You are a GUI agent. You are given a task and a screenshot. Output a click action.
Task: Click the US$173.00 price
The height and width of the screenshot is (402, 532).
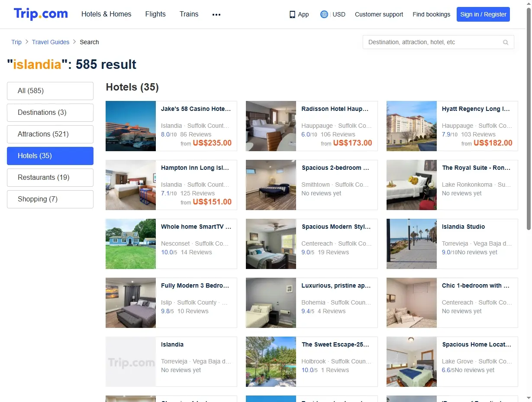(x=352, y=143)
